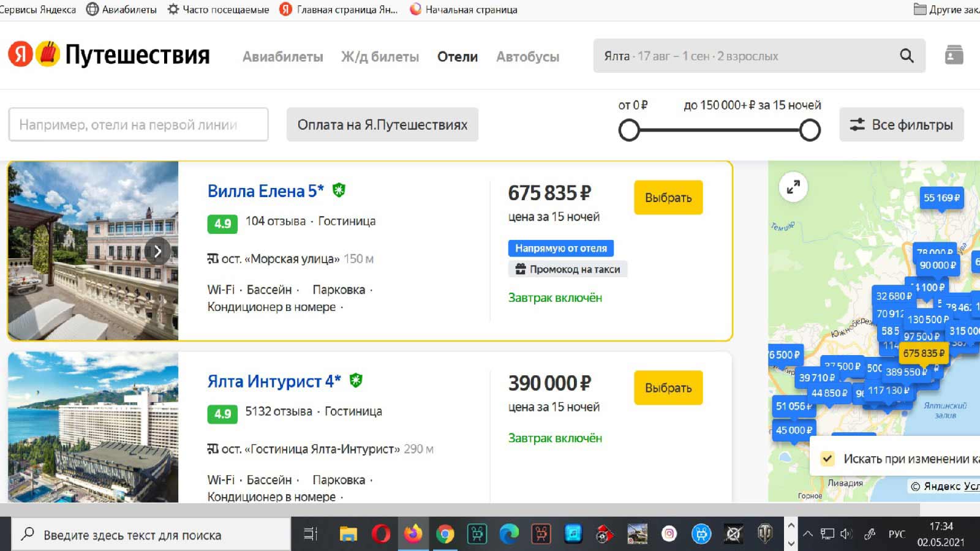Select Вилла Елена with Выбрать button

click(x=668, y=198)
